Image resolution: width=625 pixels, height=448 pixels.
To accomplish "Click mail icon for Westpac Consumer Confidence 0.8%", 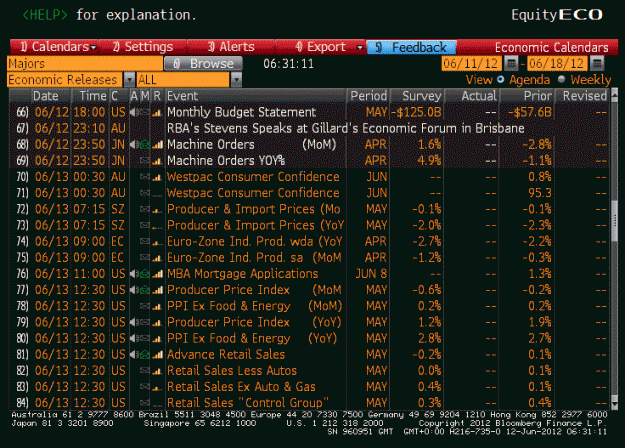I will point(145,177).
